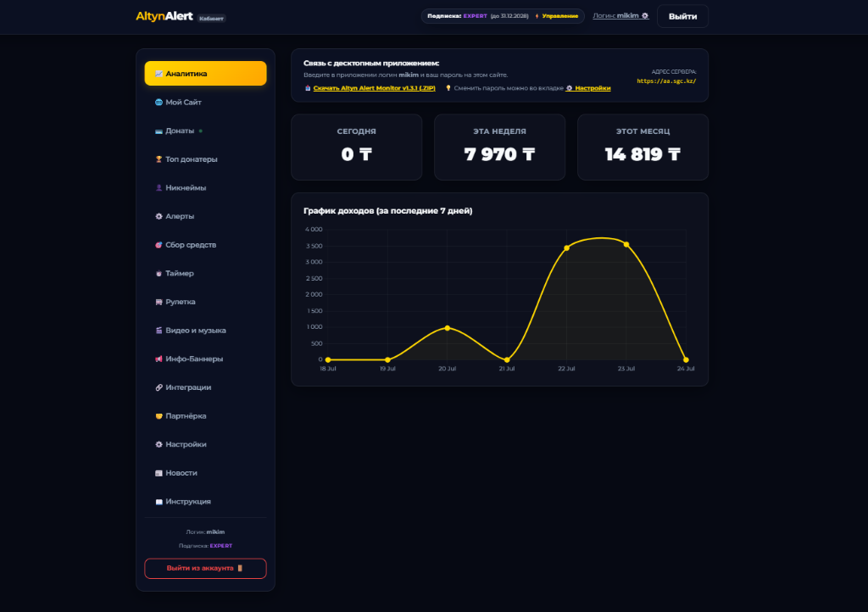Click the person icon beside Никнеймы

tap(159, 188)
